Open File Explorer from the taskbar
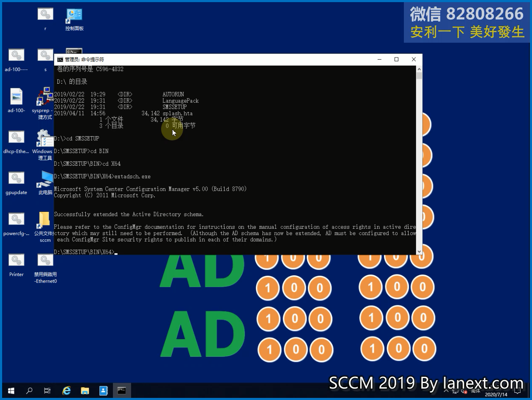The image size is (532, 400). pos(85,391)
